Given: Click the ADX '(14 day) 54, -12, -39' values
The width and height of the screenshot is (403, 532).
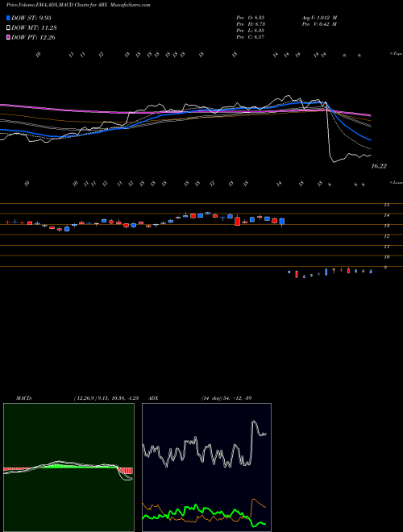Looking at the screenshot, I should click(226, 398).
